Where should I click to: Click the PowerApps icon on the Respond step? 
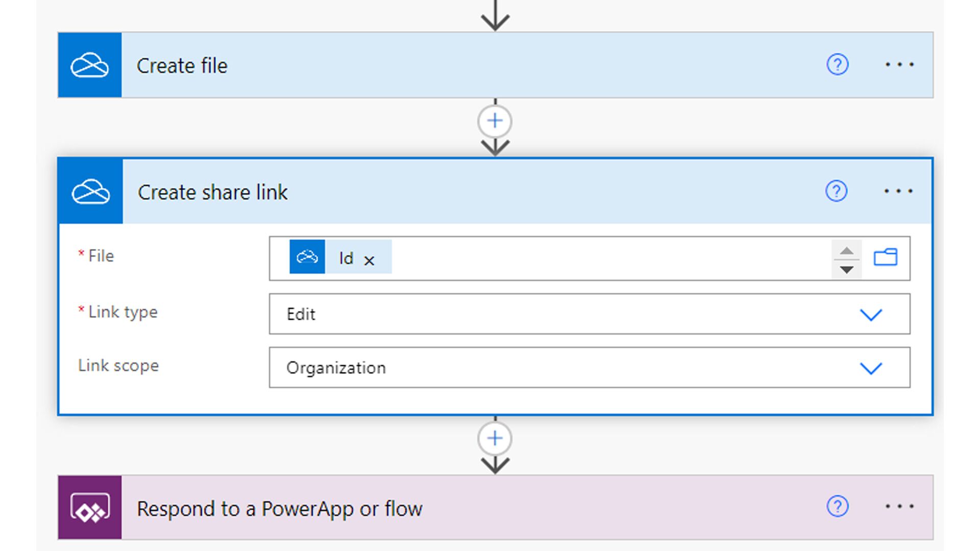click(90, 508)
